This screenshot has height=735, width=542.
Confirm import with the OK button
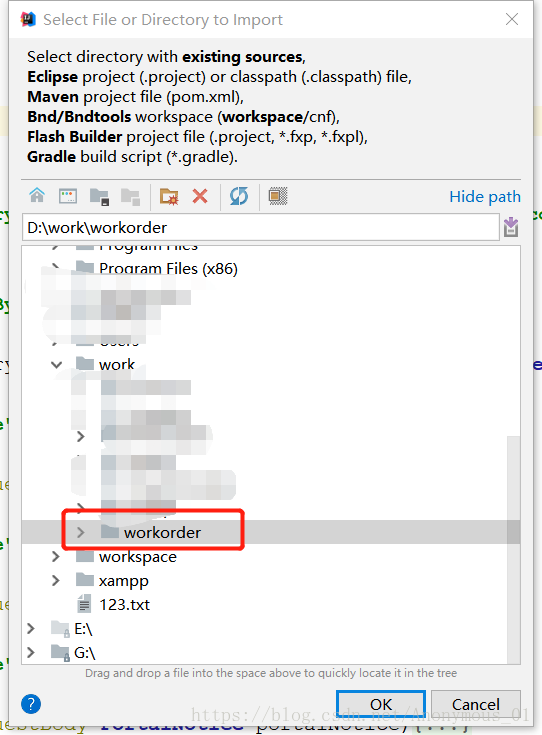coord(381,704)
